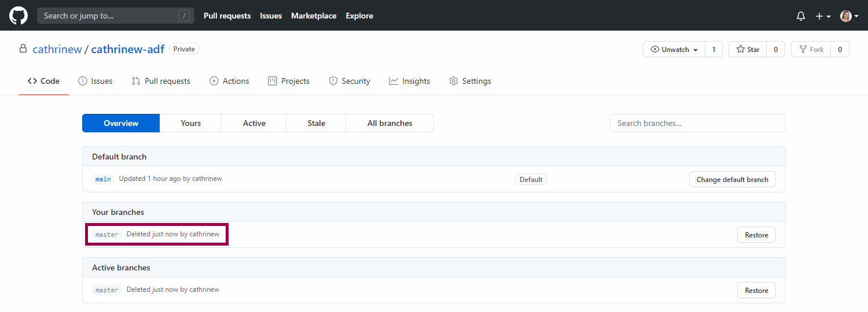Star the cathrinew-adf repository

click(x=748, y=50)
